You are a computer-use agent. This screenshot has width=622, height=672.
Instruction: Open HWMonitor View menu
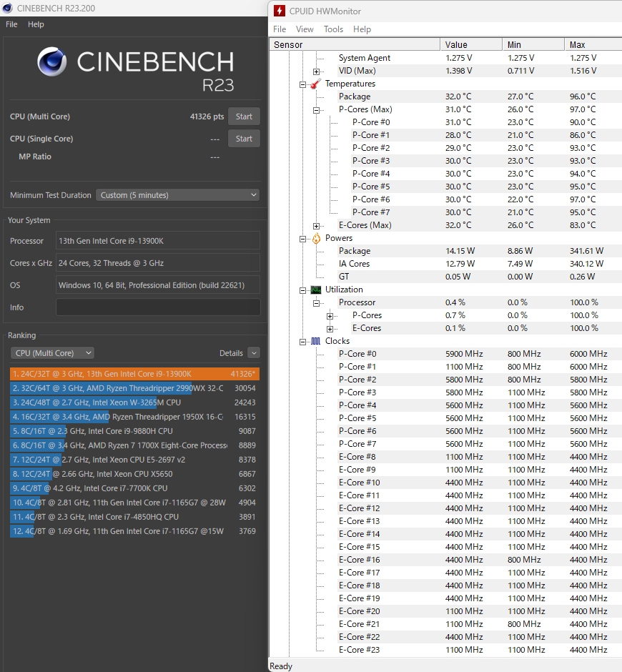[305, 29]
